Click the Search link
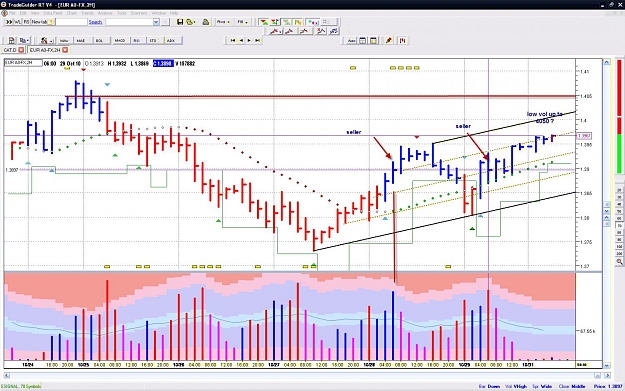This screenshot has height=391, width=625. (x=95, y=22)
